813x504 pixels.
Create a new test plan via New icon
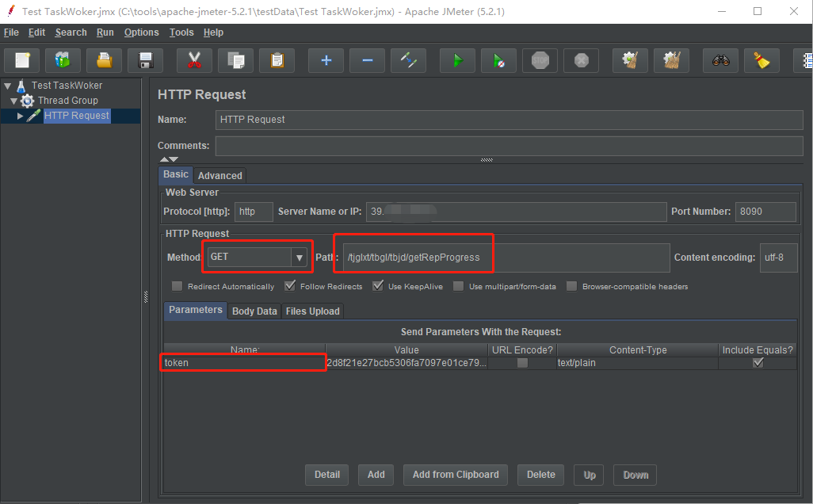pyautogui.click(x=21, y=61)
